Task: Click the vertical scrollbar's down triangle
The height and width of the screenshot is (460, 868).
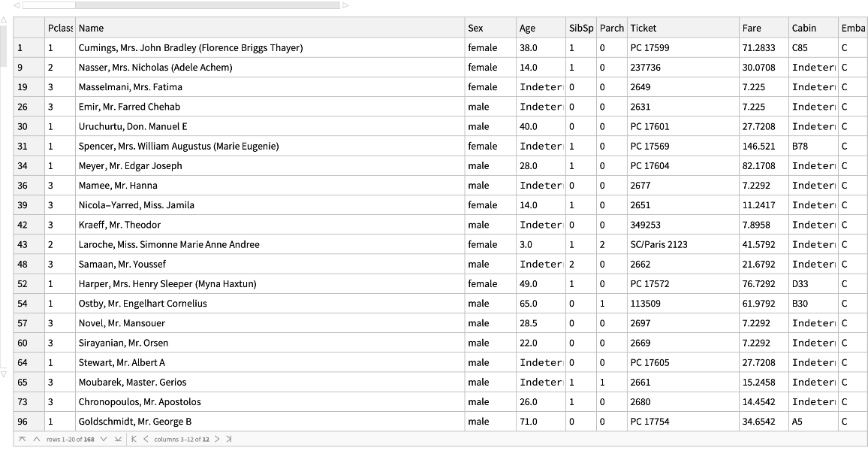Action: [x=4, y=374]
